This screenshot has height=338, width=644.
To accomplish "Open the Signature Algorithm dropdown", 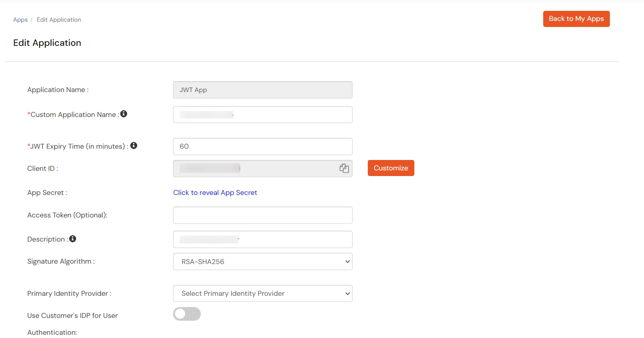I will (263, 262).
